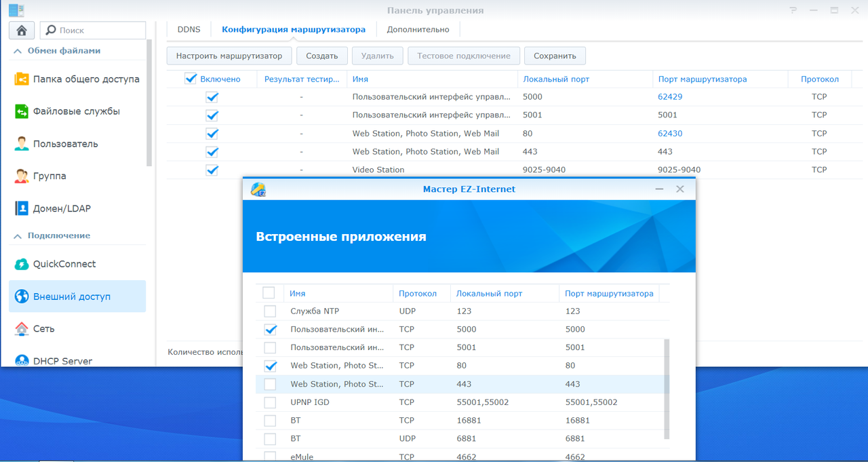Click the Создать button
The width and height of the screenshot is (868, 462).
322,56
